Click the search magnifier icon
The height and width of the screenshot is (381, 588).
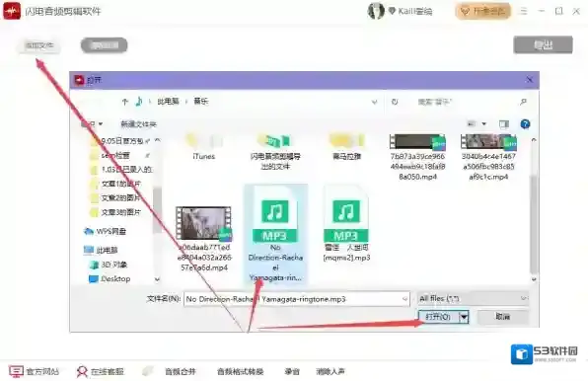click(524, 102)
